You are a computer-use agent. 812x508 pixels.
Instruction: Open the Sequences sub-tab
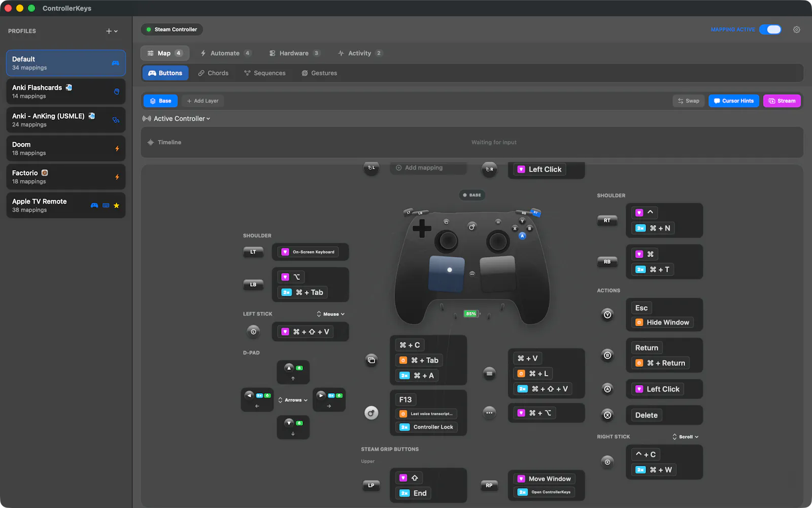pyautogui.click(x=265, y=73)
